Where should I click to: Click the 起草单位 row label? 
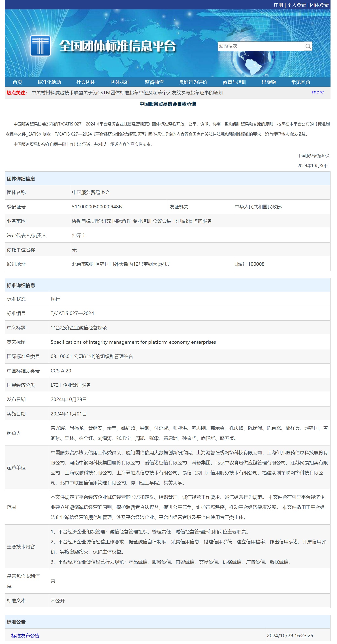pos(16,468)
